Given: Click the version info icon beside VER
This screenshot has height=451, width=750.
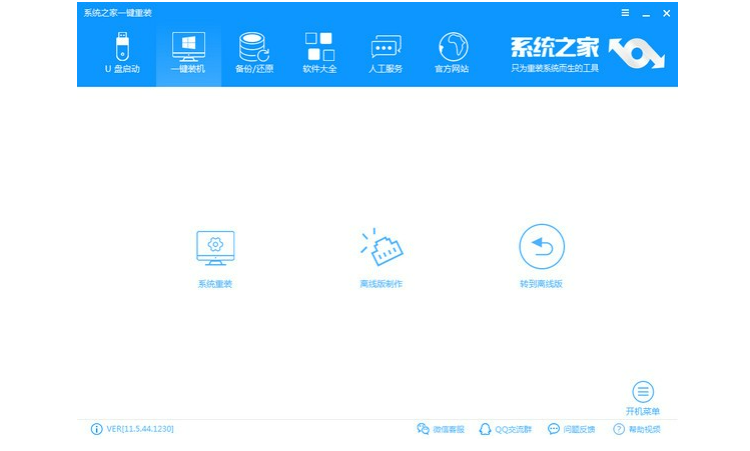Looking at the screenshot, I should tap(97, 429).
